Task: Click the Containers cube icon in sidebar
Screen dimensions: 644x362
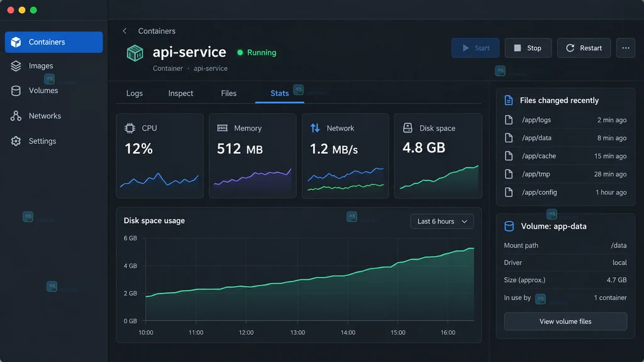Action: (16, 42)
